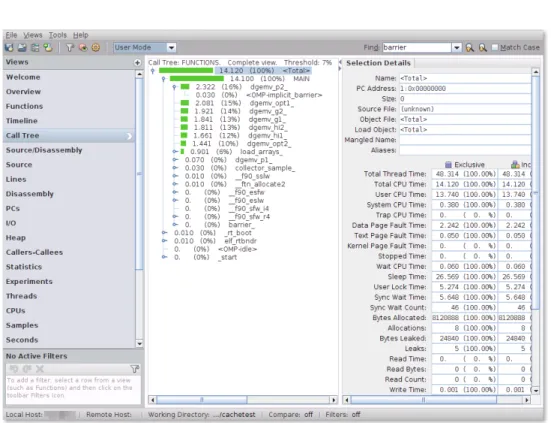Click into the Find text field
551x423 pixels.
pyautogui.click(x=417, y=47)
